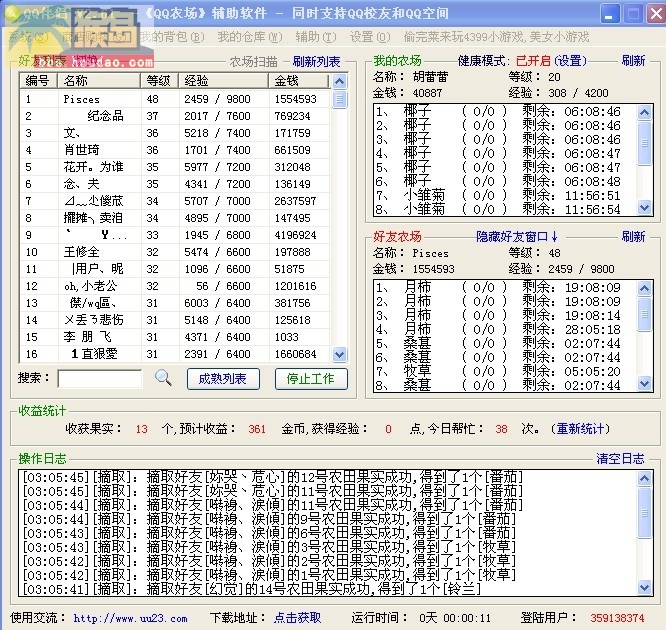
Task: Open the 设置(O) menu
Action: click(x=370, y=37)
